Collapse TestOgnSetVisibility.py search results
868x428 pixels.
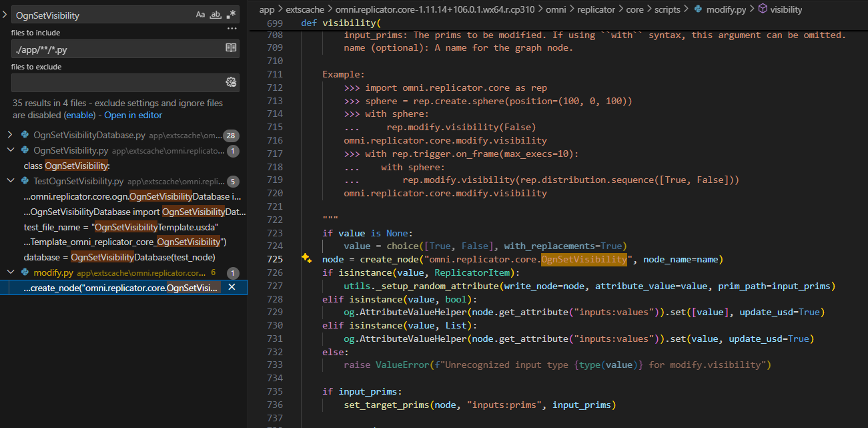click(x=10, y=181)
